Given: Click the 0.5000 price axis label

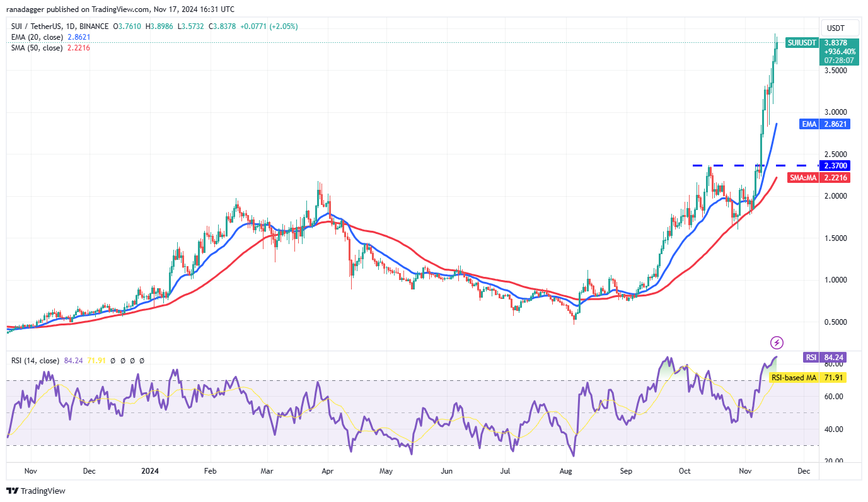Looking at the screenshot, I should (x=836, y=322).
